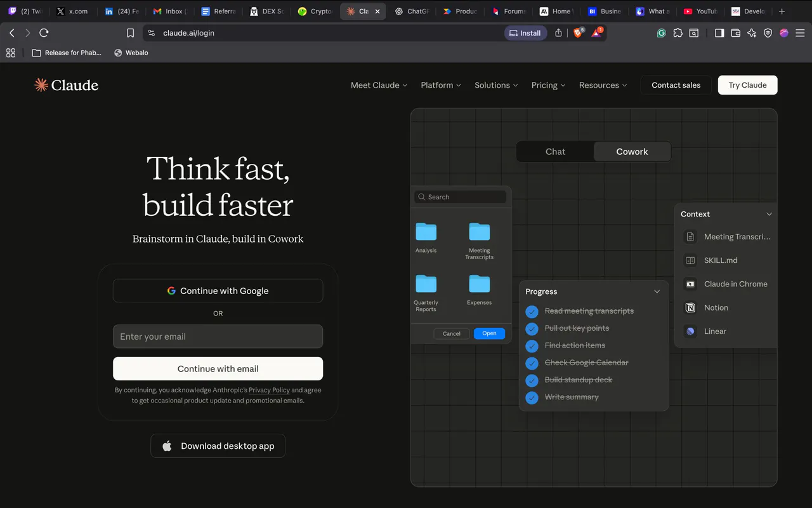The width and height of the screenshot is (812, 508).
Task: Click the Claude starburst logo
Action: tap(41, 85)
